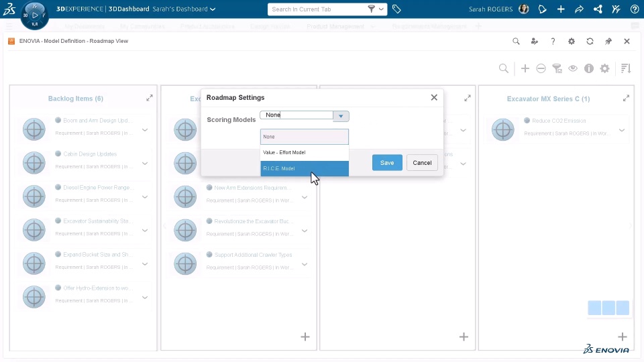Click the roadmap toolbar information icon
This screenshot has height=362, width=644.
[x=589, y=68]
